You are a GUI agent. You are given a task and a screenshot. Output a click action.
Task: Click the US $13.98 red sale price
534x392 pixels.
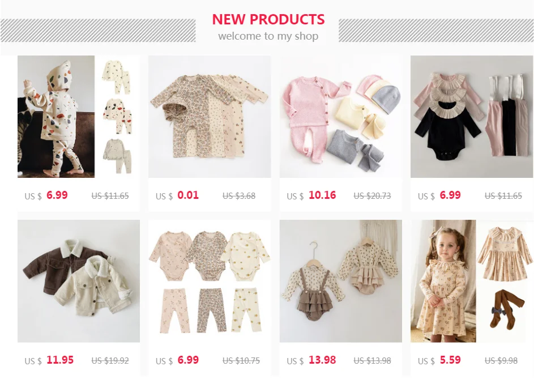pos(311,360)
